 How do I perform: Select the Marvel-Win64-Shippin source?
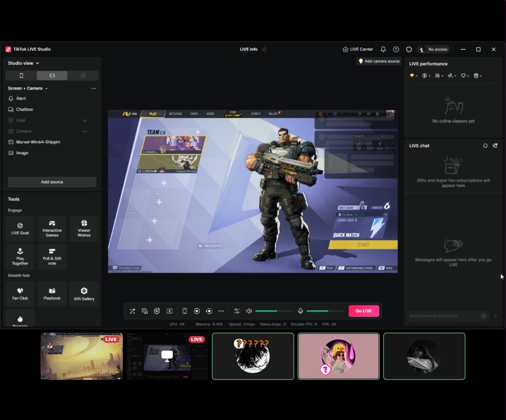52,142
